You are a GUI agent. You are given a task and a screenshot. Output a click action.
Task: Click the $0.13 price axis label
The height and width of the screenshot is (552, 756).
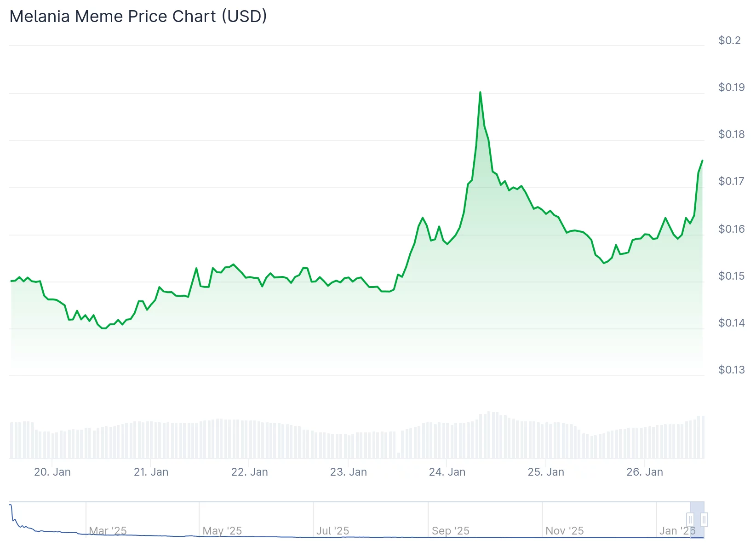(x=731, y=370)
